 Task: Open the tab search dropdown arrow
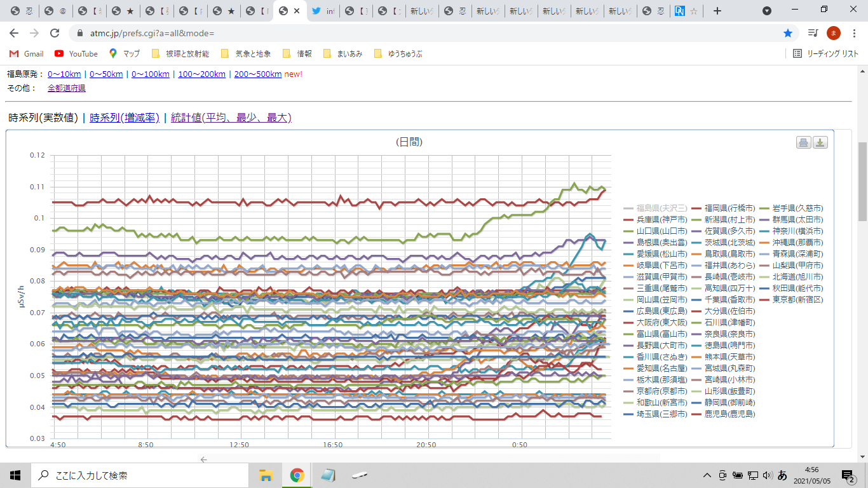click(767, 11)
